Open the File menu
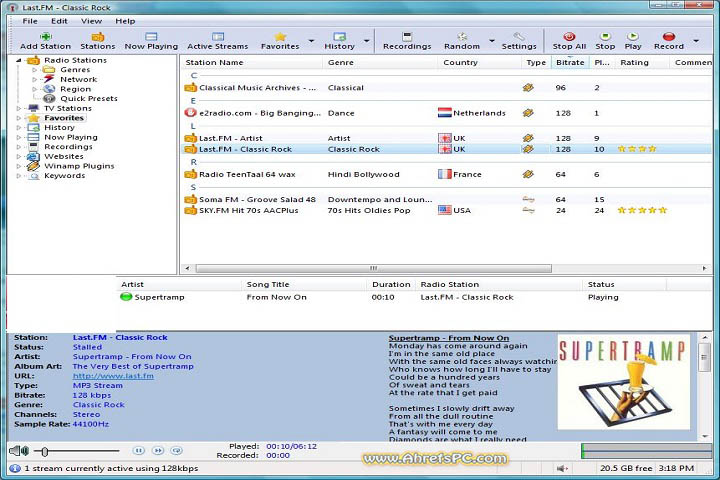 [30, 21]
